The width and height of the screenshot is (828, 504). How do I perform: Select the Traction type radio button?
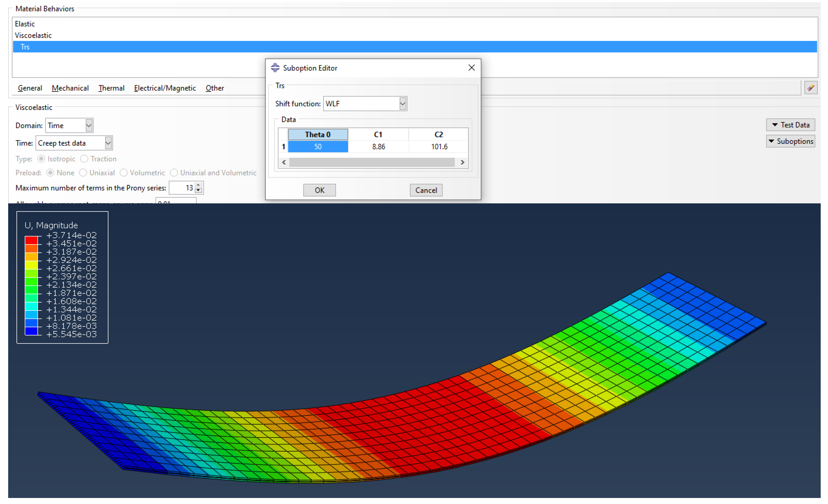pos(84,159)
